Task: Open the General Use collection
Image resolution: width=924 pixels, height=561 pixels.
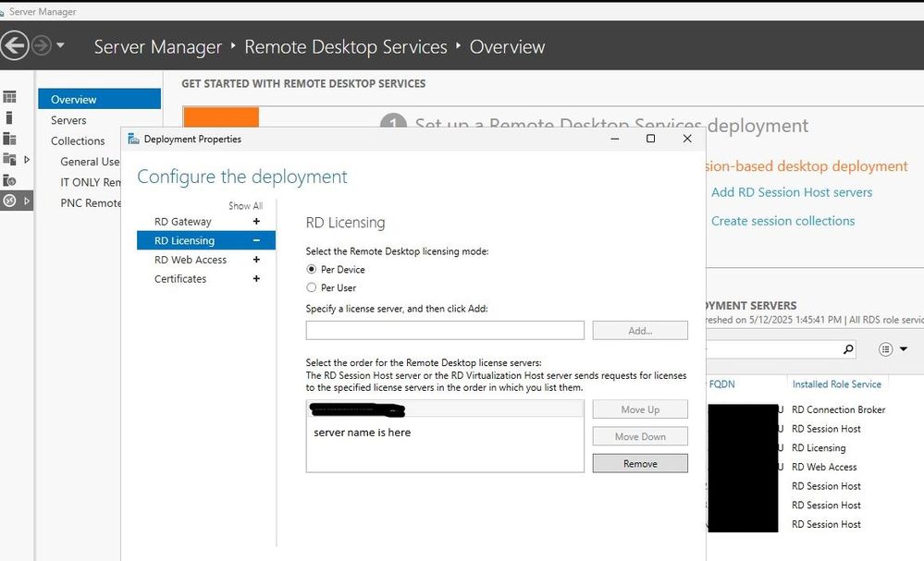Action: (90, 162)
